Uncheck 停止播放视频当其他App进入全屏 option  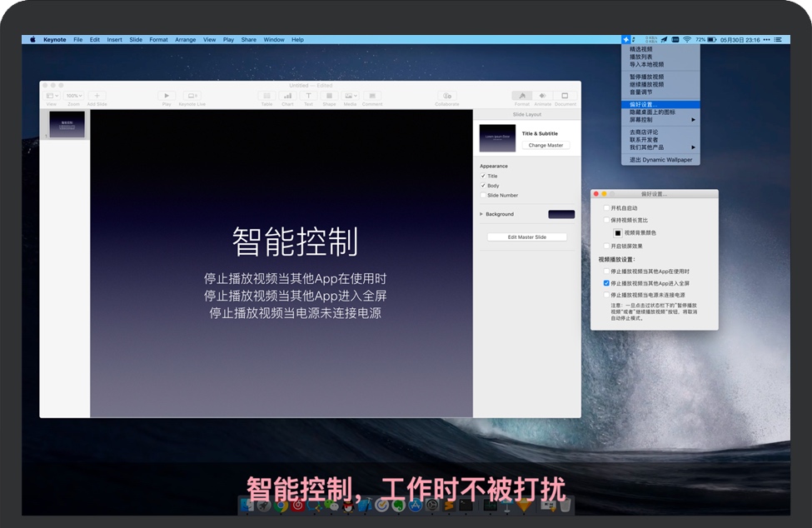click(606, 283)
